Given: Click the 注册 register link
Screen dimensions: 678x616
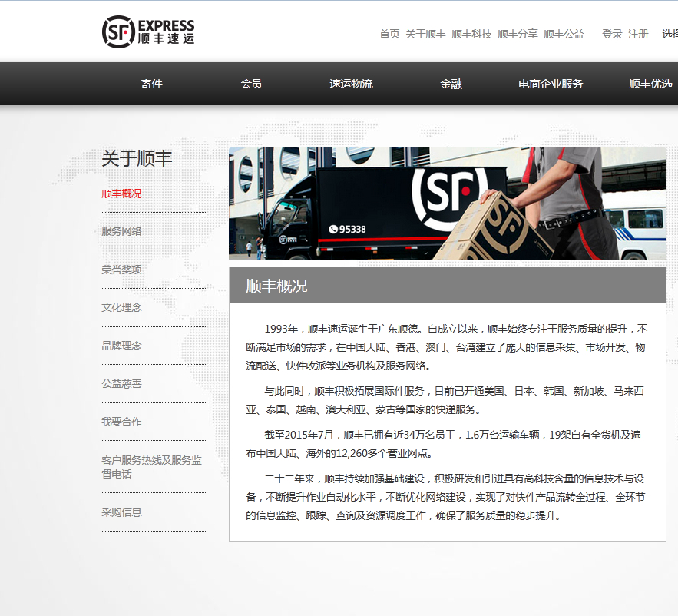Looking at the screenshot, I should (638, 34).
